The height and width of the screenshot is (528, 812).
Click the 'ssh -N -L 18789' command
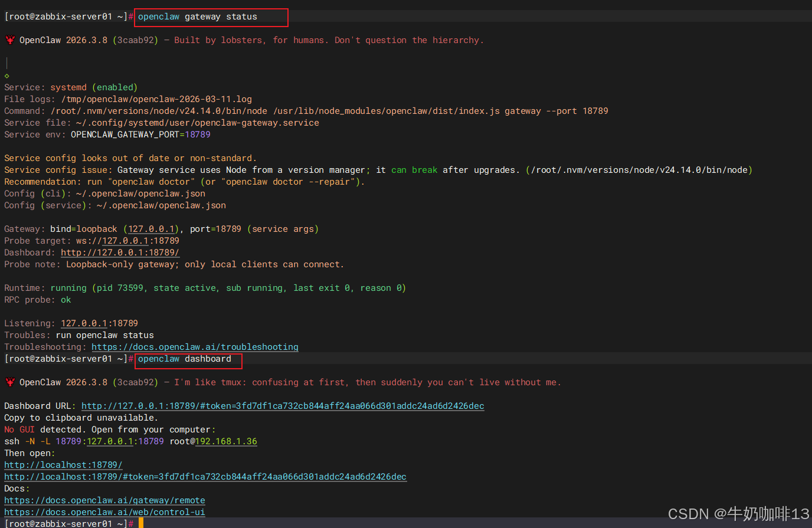pyautogui.click(x=130, y=441)
